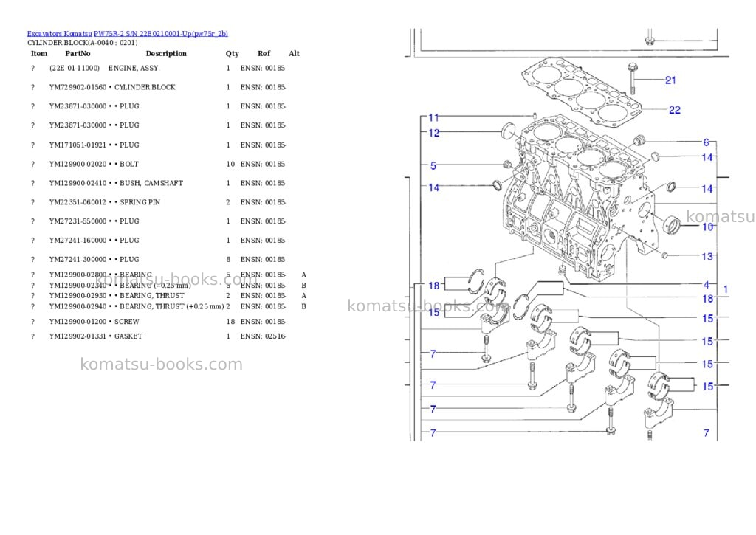
Task: Click the PartNo column header
Action: point(78,53)
